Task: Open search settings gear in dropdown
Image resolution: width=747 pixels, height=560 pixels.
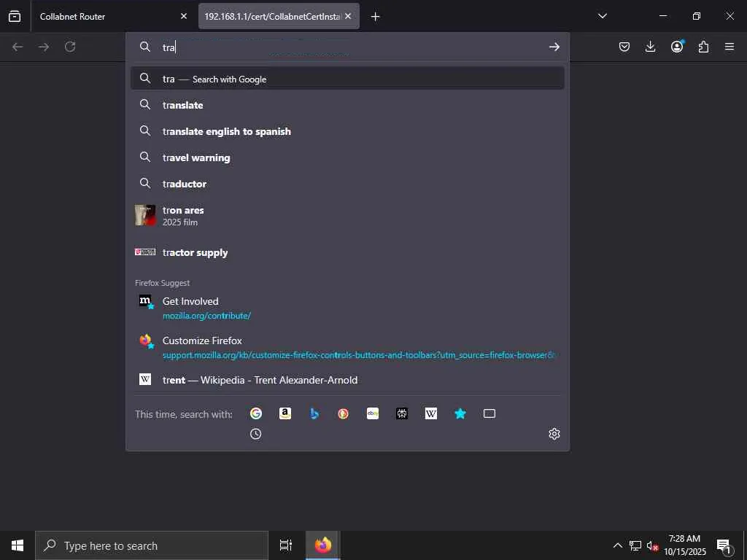Action: (x=554, y=434)
